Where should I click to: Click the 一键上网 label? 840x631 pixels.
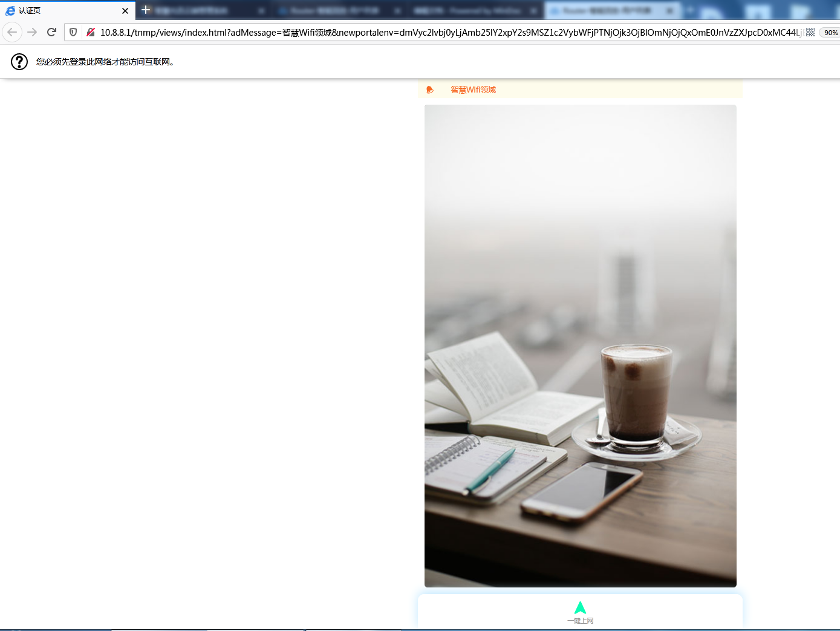click(x=580, y=621)
